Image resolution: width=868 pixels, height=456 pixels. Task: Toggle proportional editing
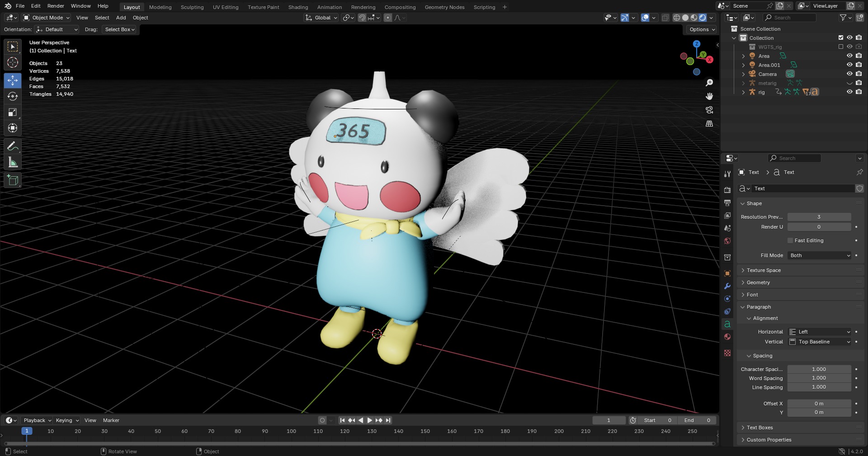coord(388,18)
